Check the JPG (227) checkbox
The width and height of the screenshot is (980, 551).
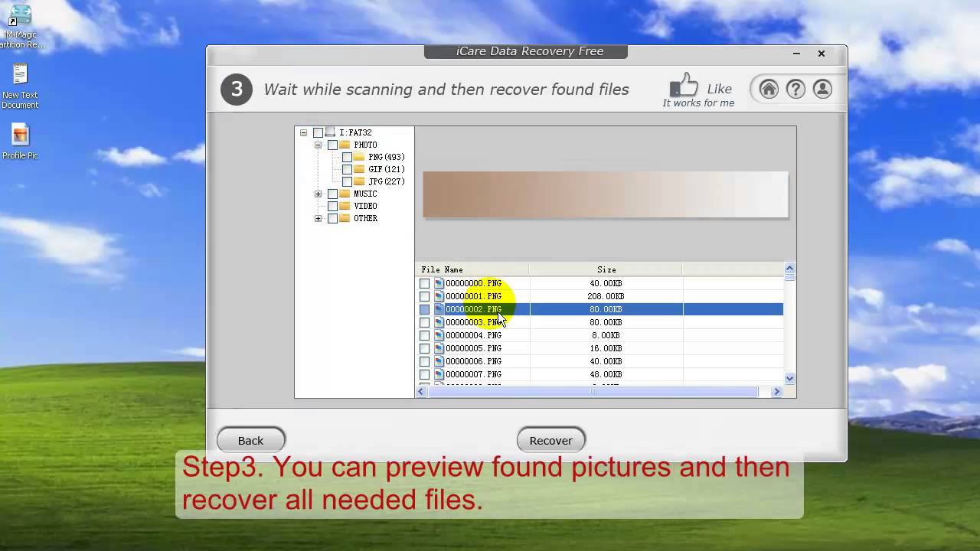(347, 181)
